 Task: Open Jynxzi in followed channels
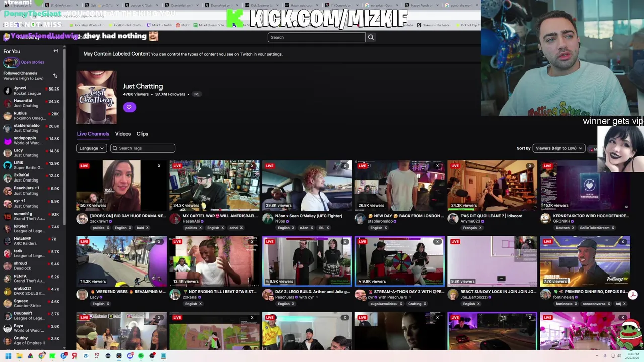click(x=31, y=91)
